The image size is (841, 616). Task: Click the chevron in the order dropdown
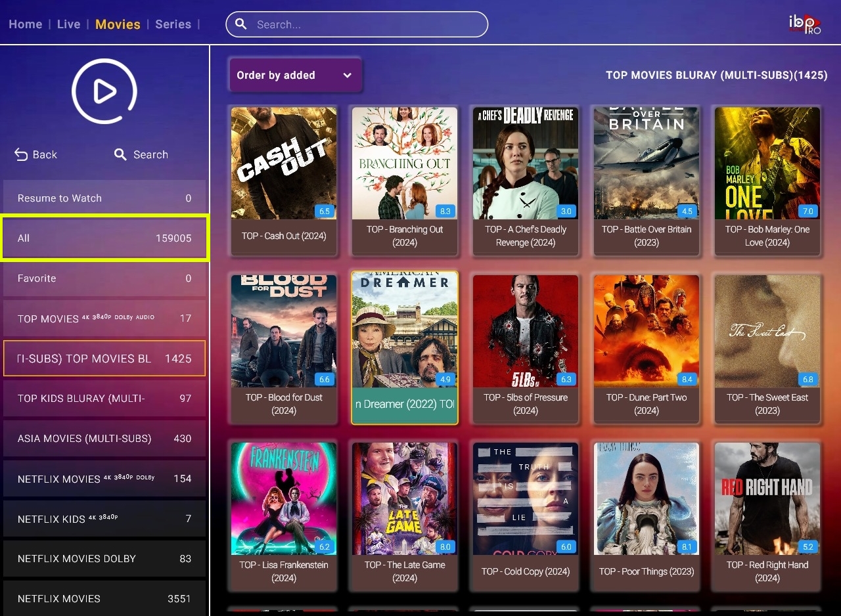click(347, 76)
